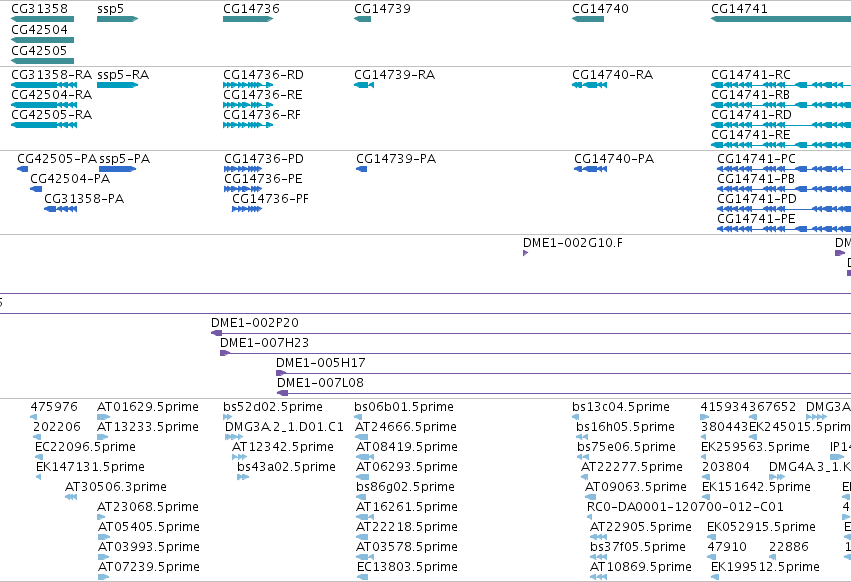Click the DME1-005H17 clone label

coord(321,363)
